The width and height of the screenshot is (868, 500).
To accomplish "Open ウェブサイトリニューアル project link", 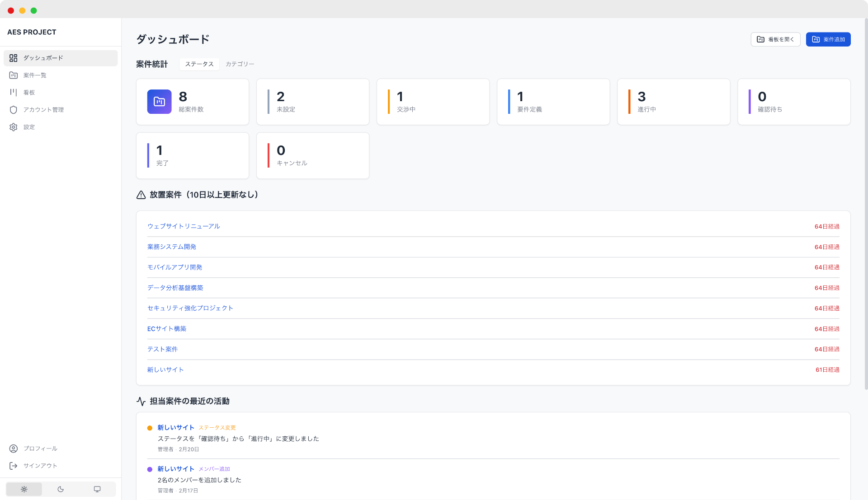I will [184, 226].
